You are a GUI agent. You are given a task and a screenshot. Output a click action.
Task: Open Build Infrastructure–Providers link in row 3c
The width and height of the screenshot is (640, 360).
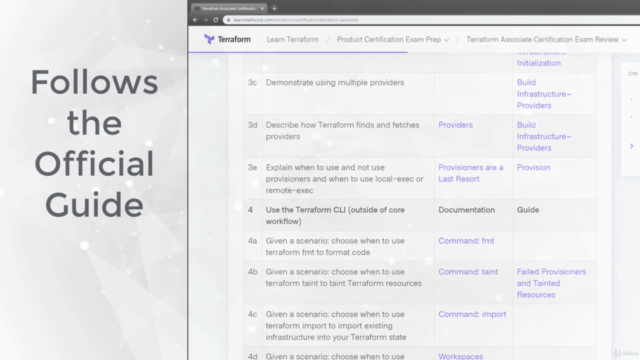pyautogui.click(x=544, y=94)
